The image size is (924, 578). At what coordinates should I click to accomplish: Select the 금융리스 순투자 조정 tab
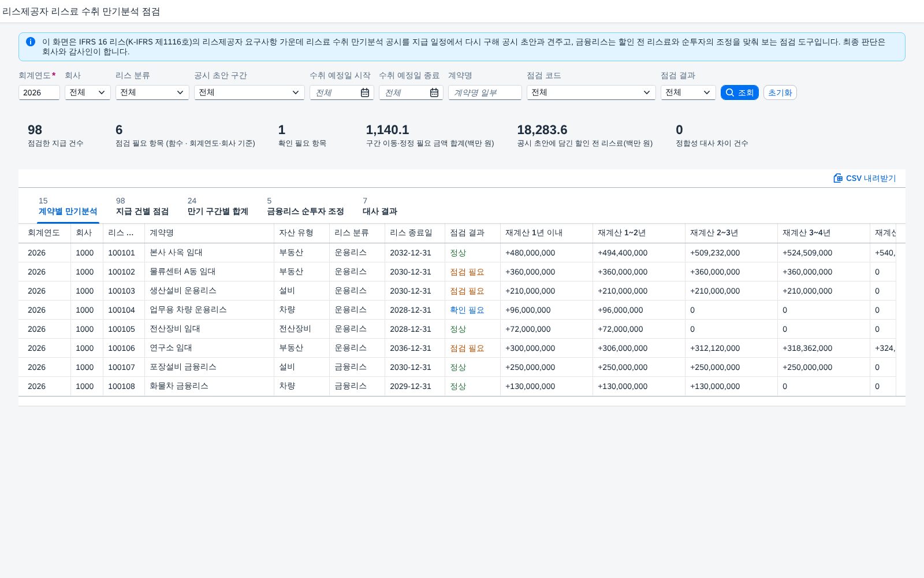coord(305,206)
